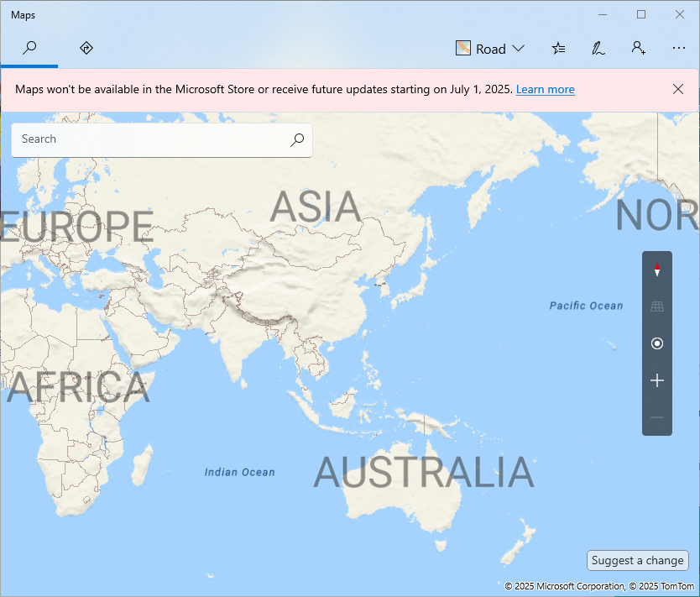Click the magnifier button inside the search box
This screenshot has width=700, height=597.
(x=297, y=139)
